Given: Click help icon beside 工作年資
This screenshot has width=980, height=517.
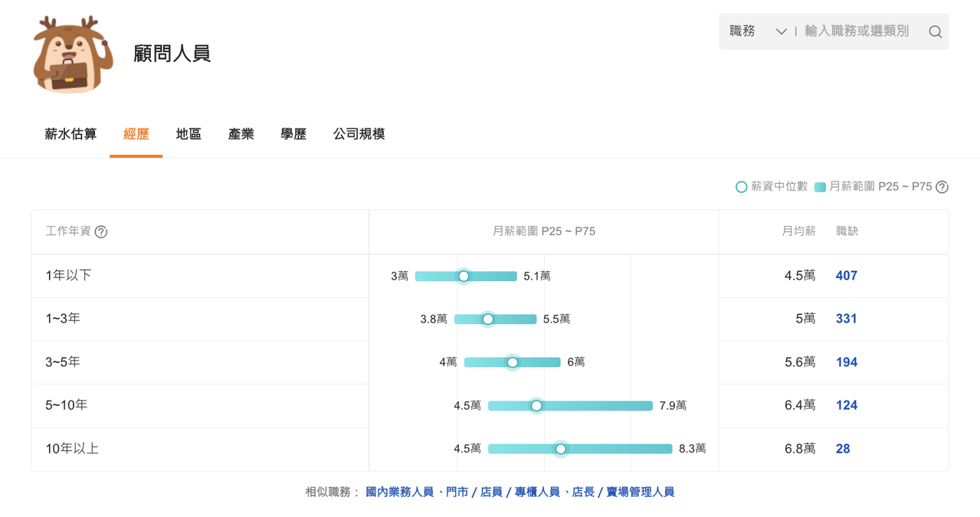Looking at the screenshot, I should (101, 232).
